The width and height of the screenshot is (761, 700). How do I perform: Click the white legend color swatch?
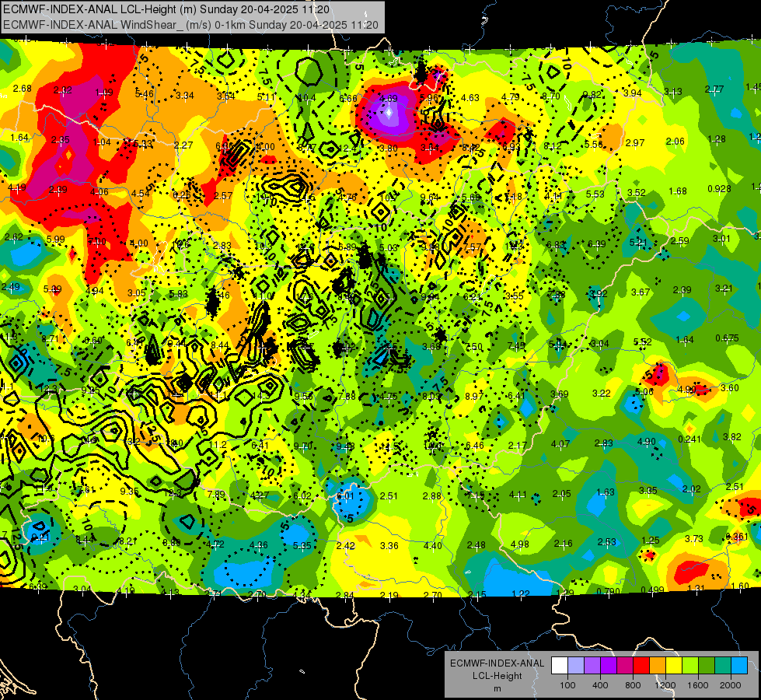click(560, 666)
